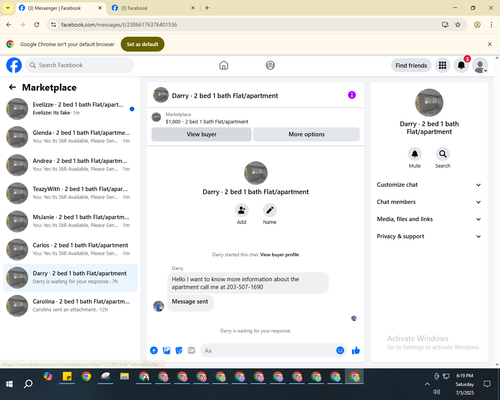Screen dimensions: 500x400
Task: Attach a file using the photo icon
Action: pyautogui.click(x=166, y=350)
